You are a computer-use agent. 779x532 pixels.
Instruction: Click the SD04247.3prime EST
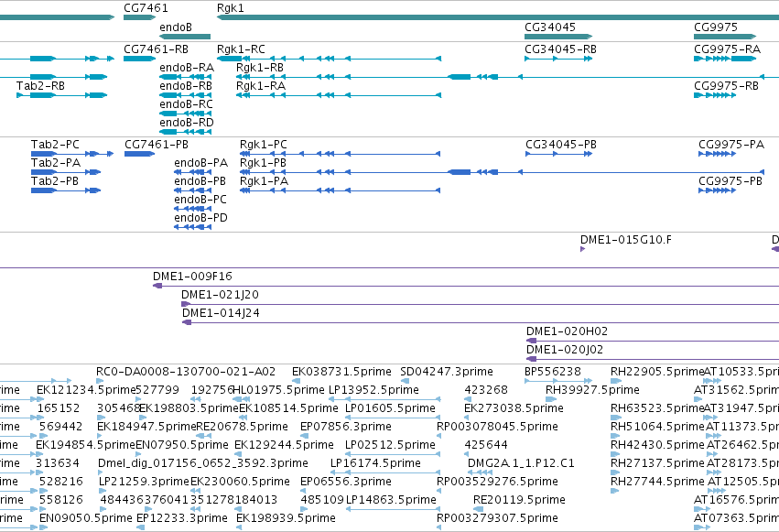[405, 382]
